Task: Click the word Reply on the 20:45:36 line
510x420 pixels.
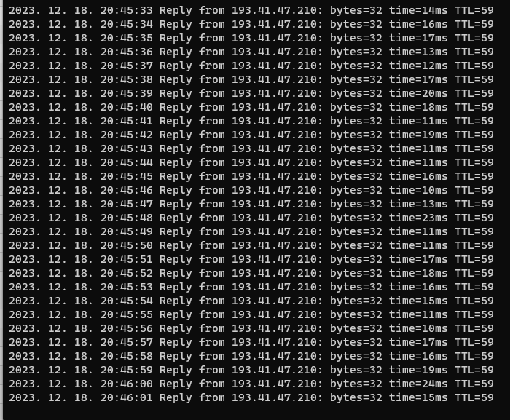Action: pos(176,52)
